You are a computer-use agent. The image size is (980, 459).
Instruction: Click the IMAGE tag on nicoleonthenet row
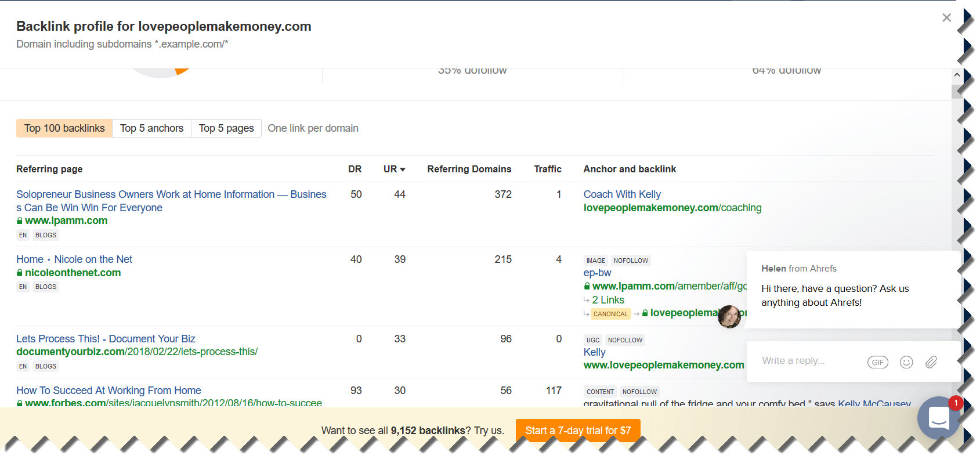[595, 261]
